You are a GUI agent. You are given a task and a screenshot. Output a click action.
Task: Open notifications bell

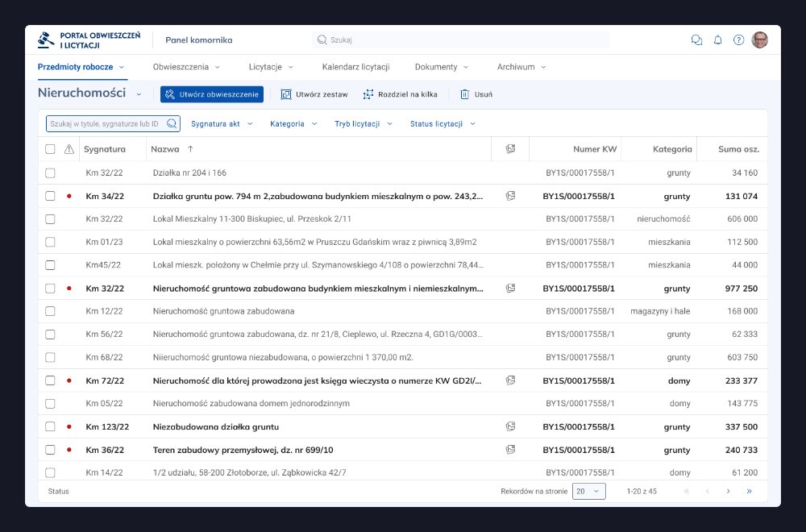click(718, 40)
